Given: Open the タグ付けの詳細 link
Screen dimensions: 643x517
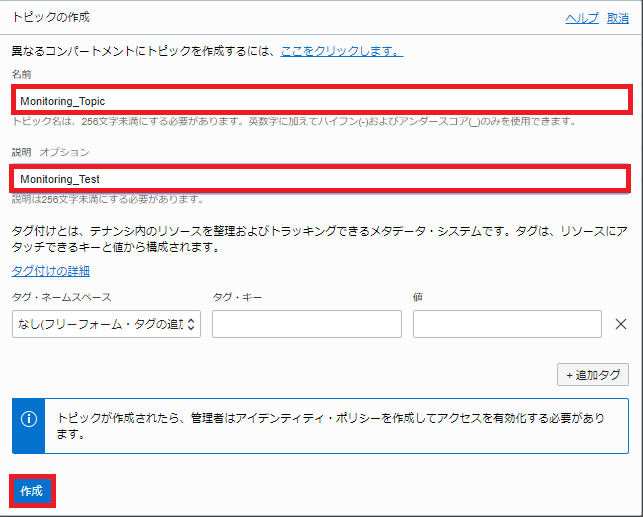Looking at the screenshot, I should click(x=51, y=271).
